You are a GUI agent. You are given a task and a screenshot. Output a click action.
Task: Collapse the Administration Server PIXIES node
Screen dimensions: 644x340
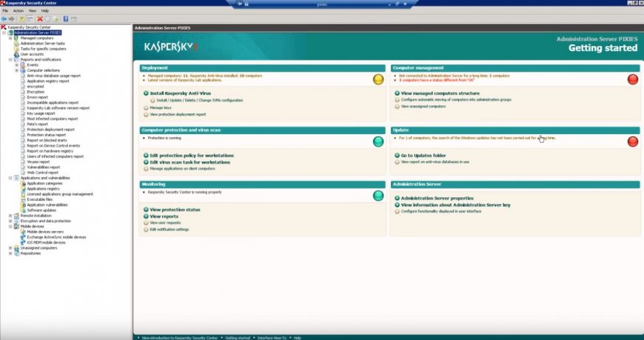pyautogui.click(x=4, y=33)
